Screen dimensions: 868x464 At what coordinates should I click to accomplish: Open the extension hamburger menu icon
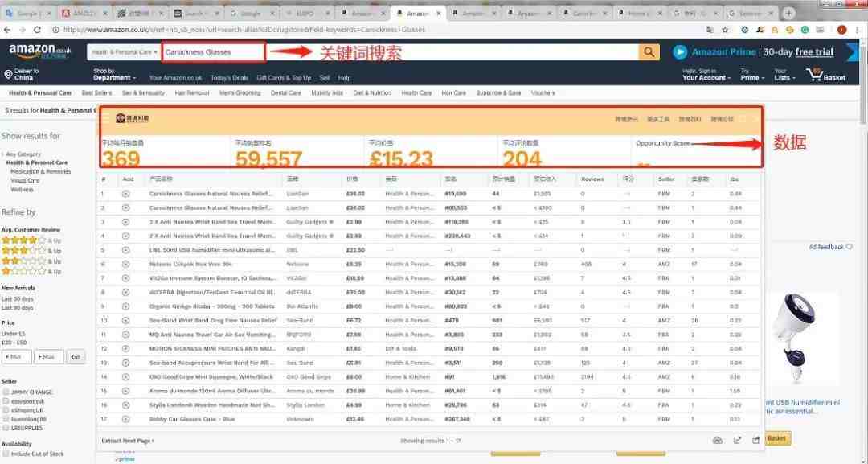(x=106, y=118)
